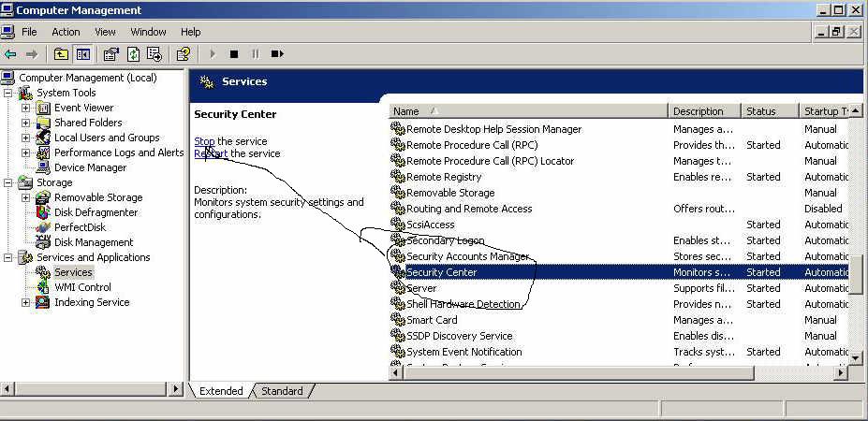The image size is (868, 421).
Task: Click services list horizontal scrollbar right arrow
Action: click(x=842, y=373)
